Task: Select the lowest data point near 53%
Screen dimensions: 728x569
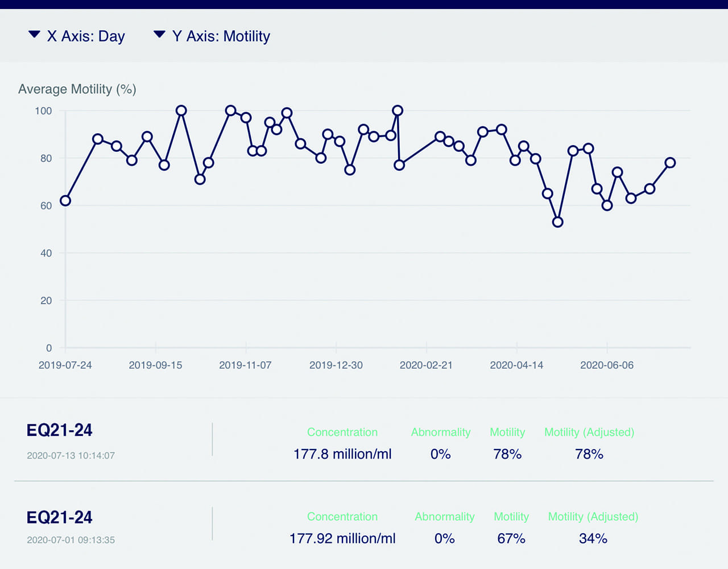Action: tap(557, 222)
